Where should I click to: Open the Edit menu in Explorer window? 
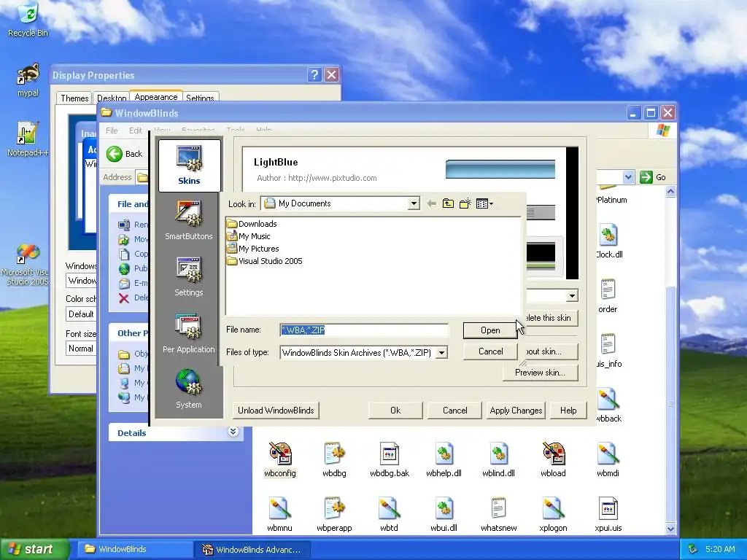(x=135, y=131)
